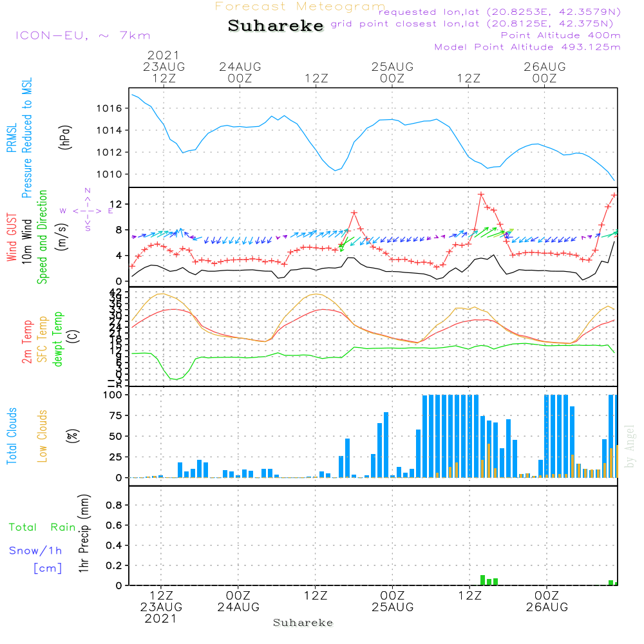The image size is (644, 644).
Task: Click the 13 m/s wind gust peak marker
Action: pyautogui.click(x=481, y=194)
